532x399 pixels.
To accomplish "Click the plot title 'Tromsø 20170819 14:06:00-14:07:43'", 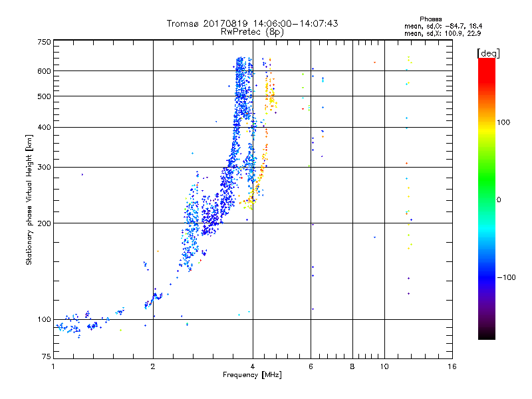I will point(252,23).
